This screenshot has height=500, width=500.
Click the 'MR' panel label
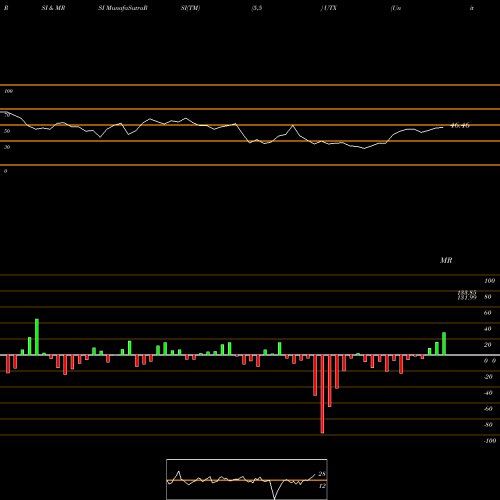tap(446, 260)
